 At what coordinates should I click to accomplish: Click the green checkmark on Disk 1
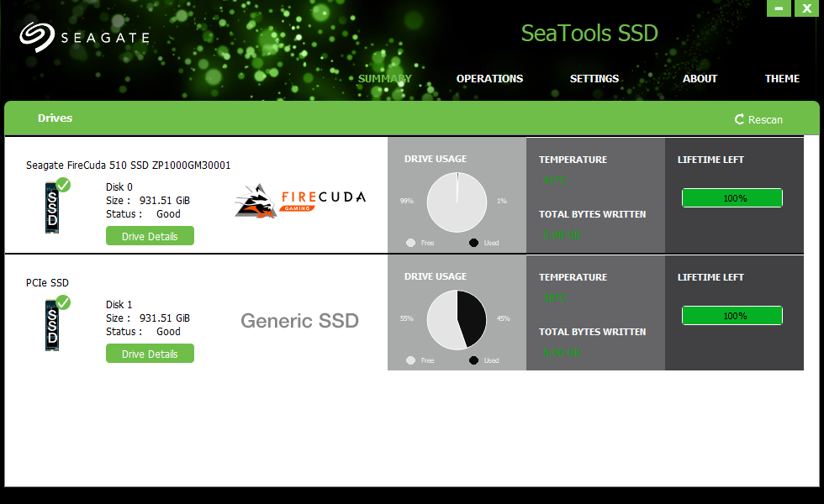(x=63, y=302)
